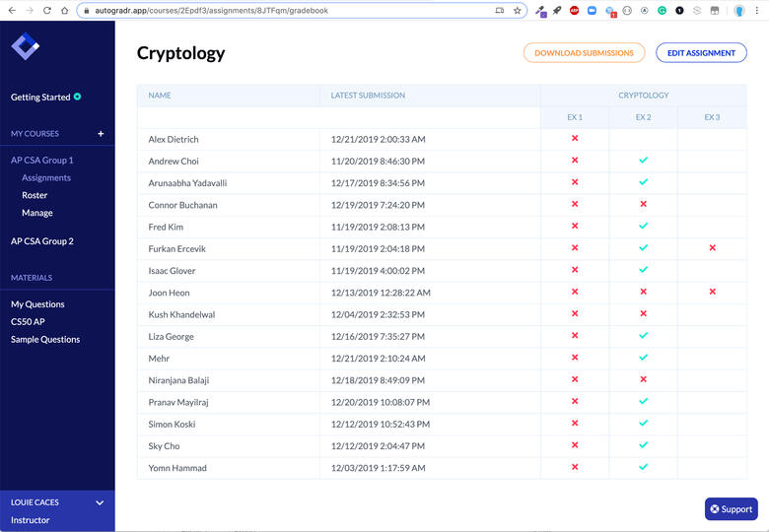
Task: Open Chrome three-dot menu
Action: click(757, 10)
